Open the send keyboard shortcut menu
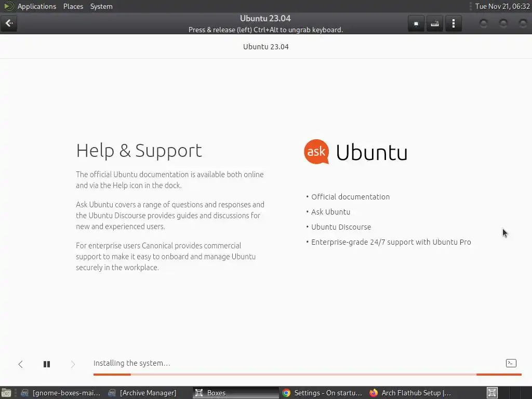532x399 pixels. (435, 23)
